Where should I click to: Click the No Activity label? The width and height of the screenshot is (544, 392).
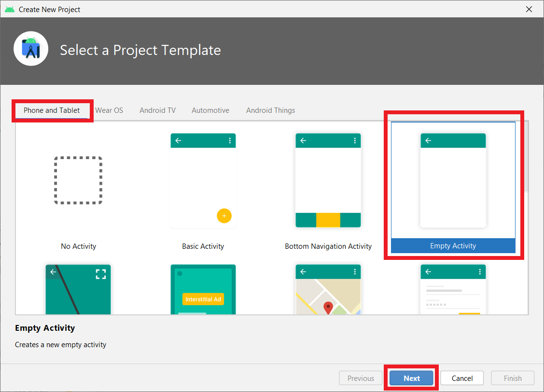point(78,246)
